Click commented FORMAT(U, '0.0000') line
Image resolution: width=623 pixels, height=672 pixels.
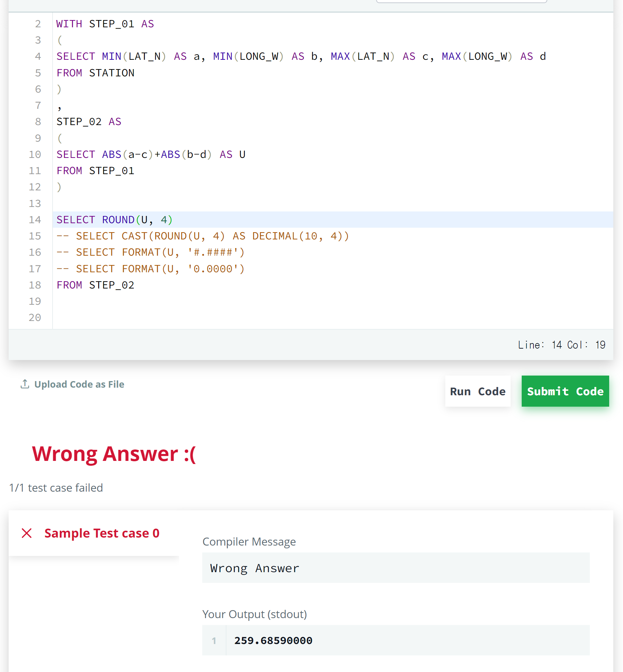pos(151,269)
